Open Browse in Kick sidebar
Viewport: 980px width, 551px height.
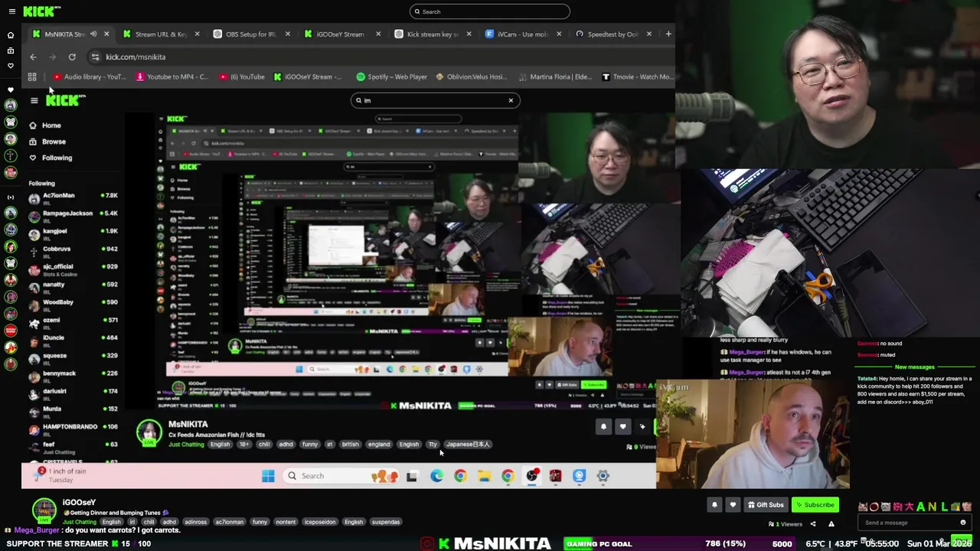click(x=54, y=142)
